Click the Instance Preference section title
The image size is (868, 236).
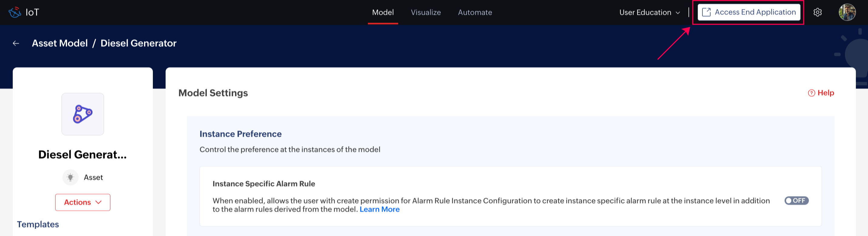click(240, 134)
